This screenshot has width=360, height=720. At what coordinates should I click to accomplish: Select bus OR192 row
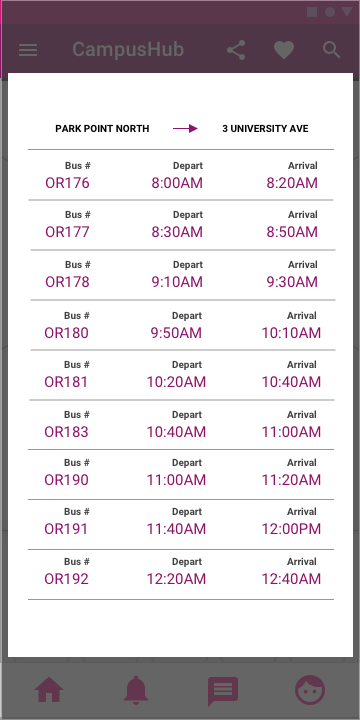point(181,574)
